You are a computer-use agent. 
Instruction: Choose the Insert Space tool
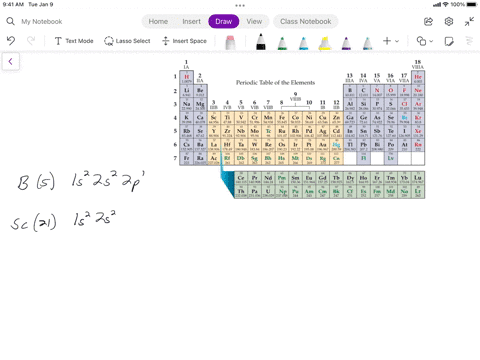(184, 41)
